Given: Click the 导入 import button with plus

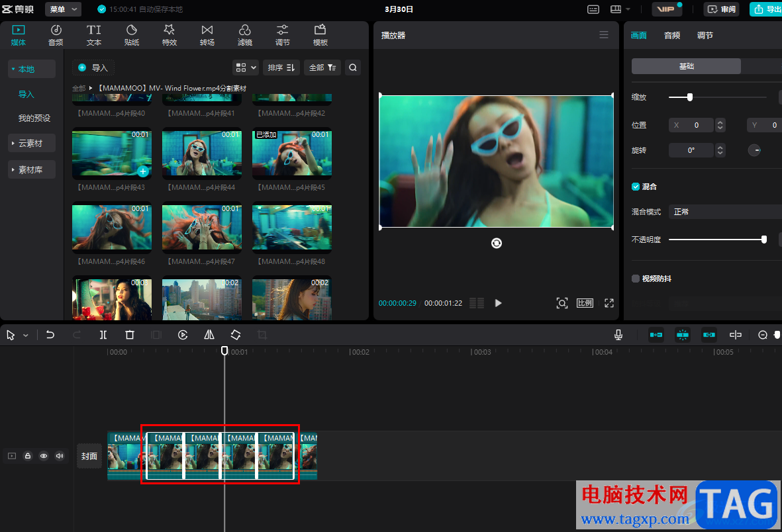Looking at the screenshot, I should pyautogui.click(x=93, y=67).
